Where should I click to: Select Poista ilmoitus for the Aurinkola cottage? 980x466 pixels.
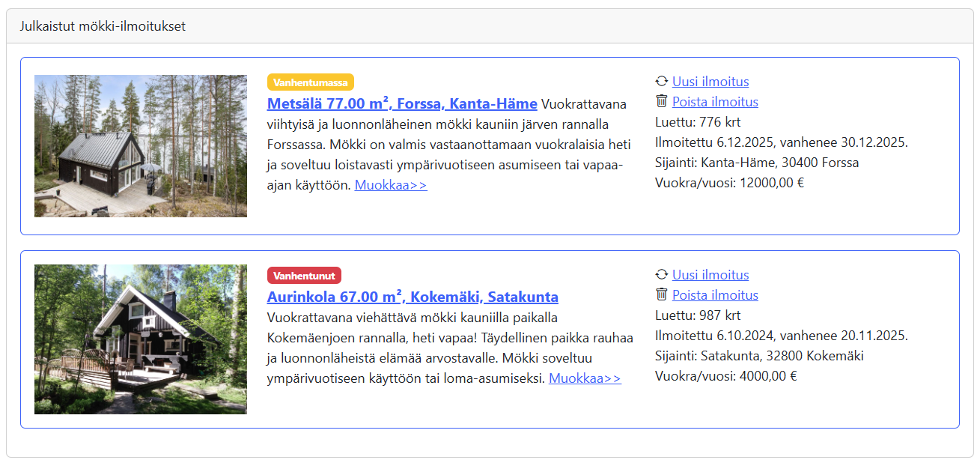pos(715,295)
